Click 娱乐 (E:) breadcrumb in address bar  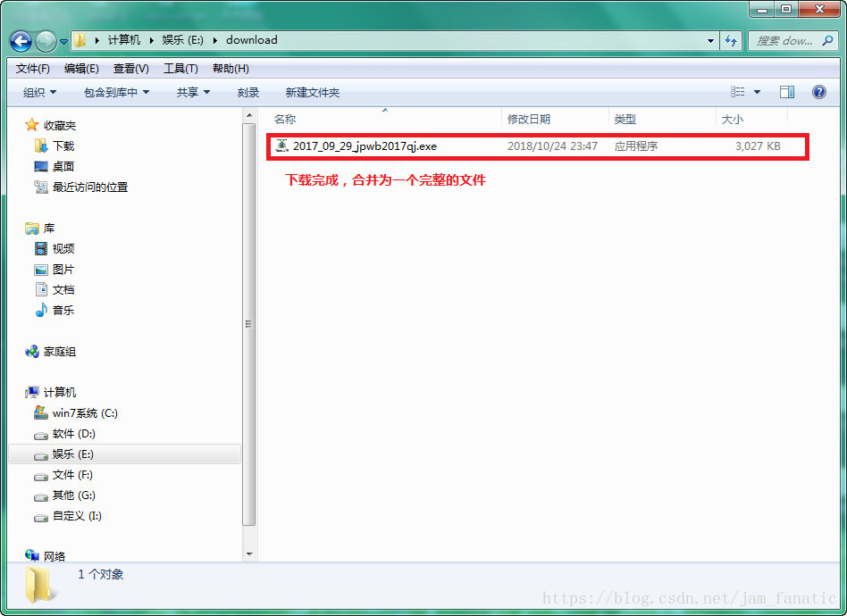tap(182, 40)
